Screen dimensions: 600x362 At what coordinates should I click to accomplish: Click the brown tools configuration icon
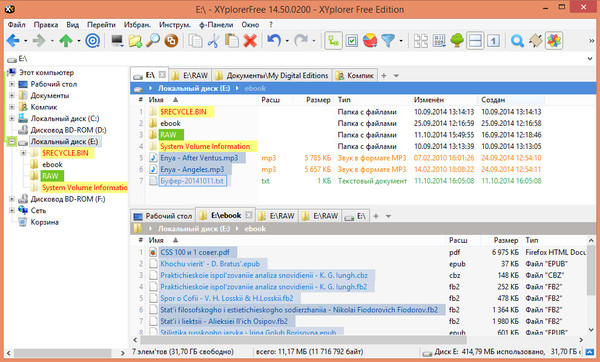click(535, 41)
